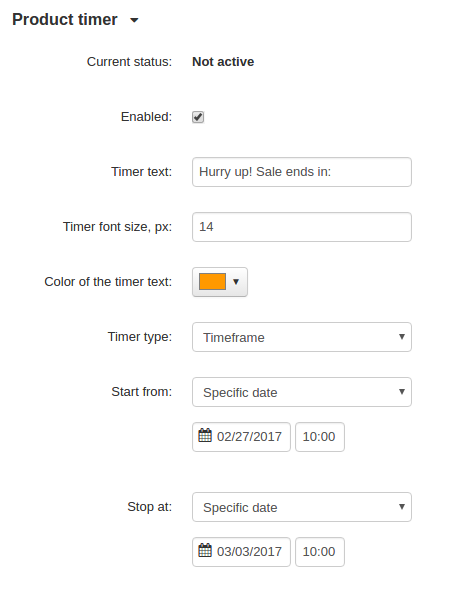457x590 pixels.
Task: Open the Timer type dropdown
Action: (x=302, y=337)
